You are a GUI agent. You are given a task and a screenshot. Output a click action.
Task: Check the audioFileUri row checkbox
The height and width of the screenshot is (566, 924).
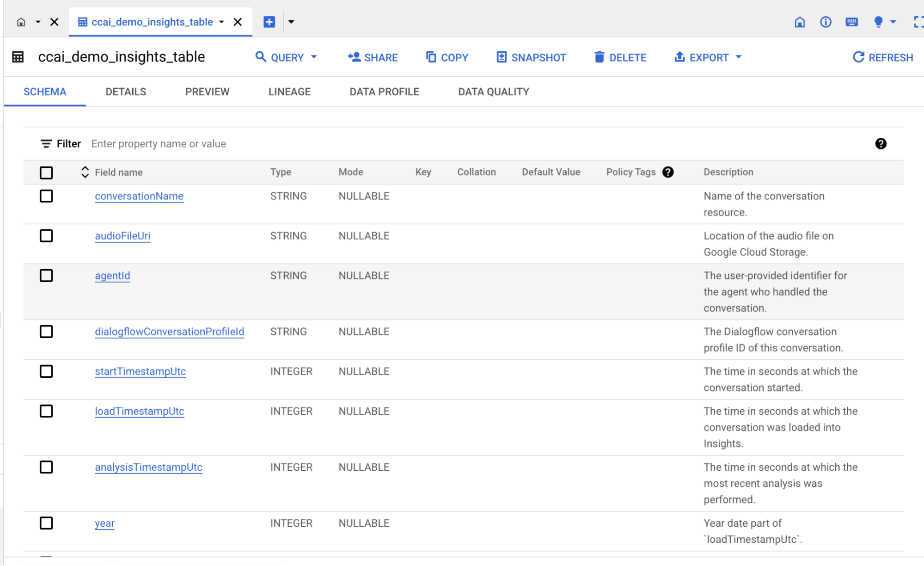(x=46, y=236)
